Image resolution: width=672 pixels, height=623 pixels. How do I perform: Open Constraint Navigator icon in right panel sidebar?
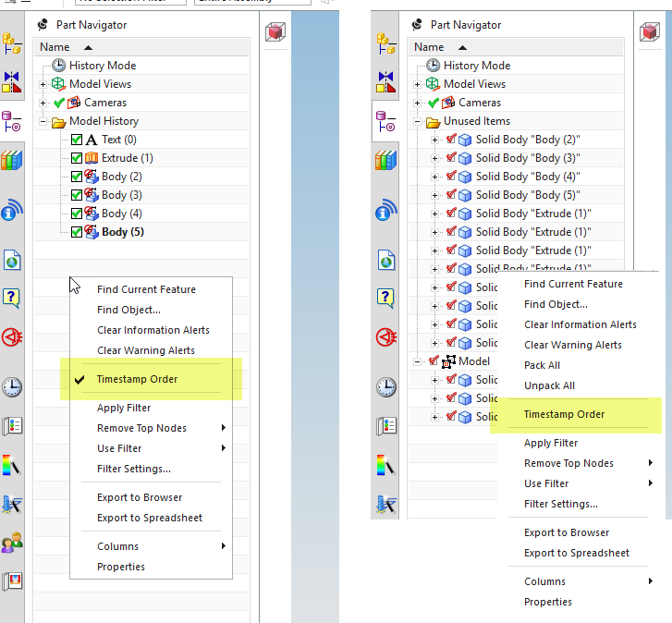coord(386,82)
